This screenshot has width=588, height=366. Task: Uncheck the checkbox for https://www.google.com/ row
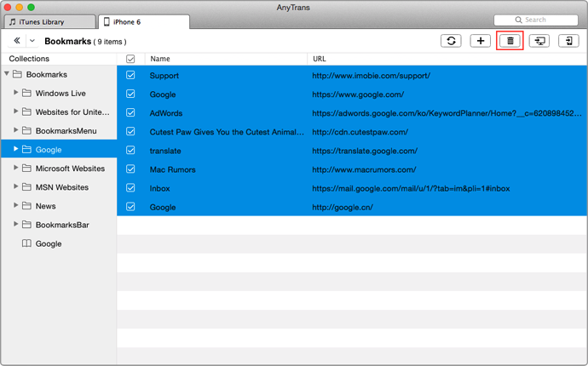tap(130, 94)
